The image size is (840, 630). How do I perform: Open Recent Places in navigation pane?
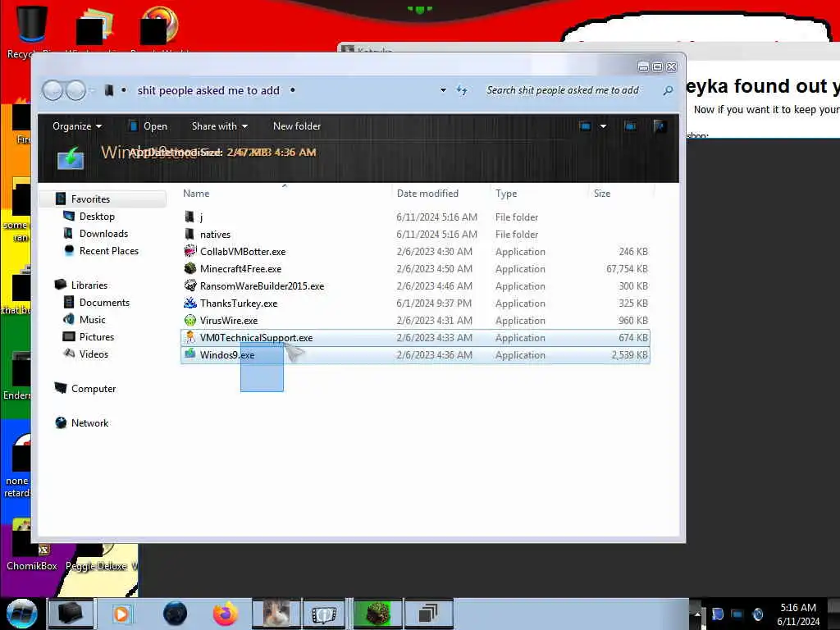tap(109, 251)
